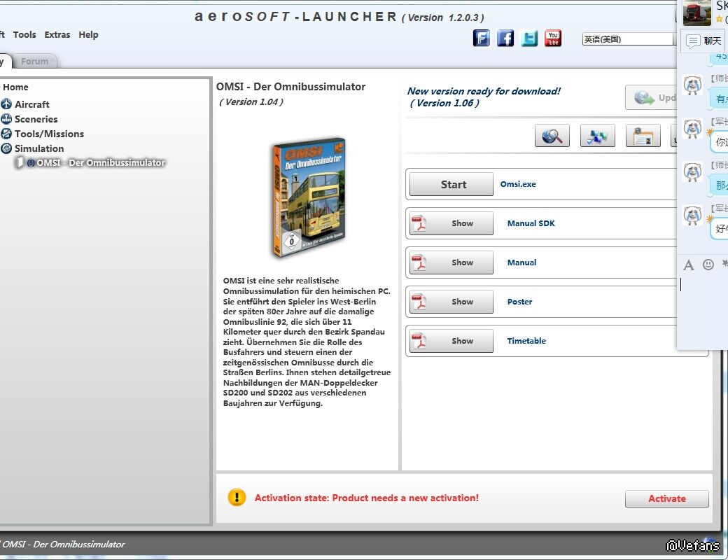
Task: Start Omsi.exe
Action: [x=451, y=184]
